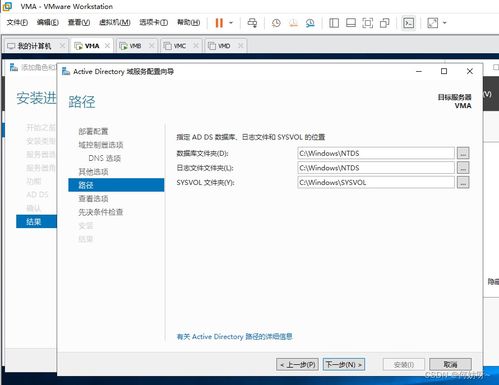Select 其他选项 step in wizard
The image size is (499, 385).
point(93,172)
